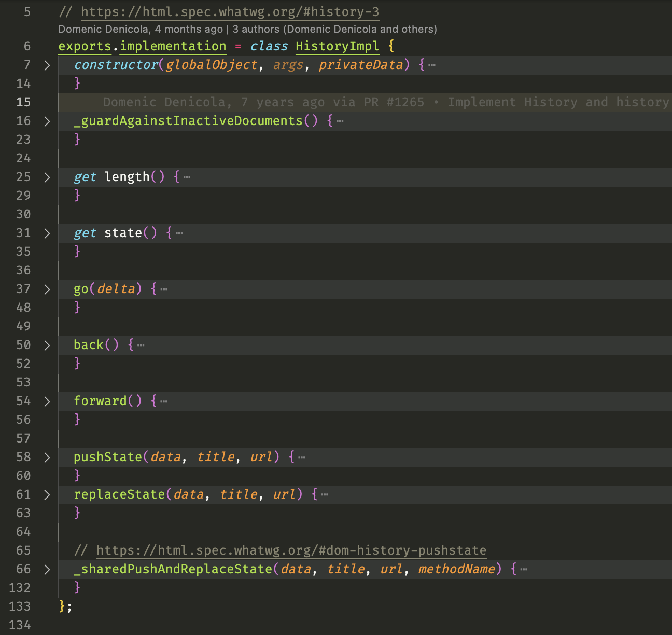Click the back method name
The width and height of the screenshot is (672, 635).
coord(89,345)
